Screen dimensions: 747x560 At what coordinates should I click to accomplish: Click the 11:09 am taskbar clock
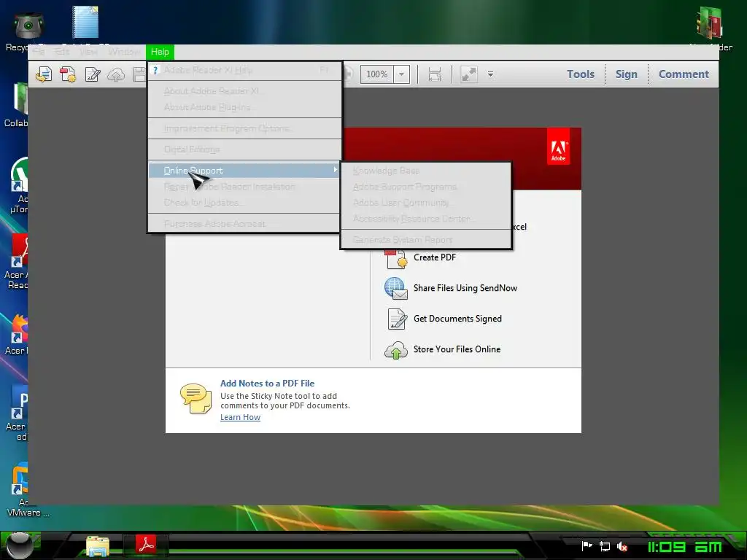pos(684,547)
